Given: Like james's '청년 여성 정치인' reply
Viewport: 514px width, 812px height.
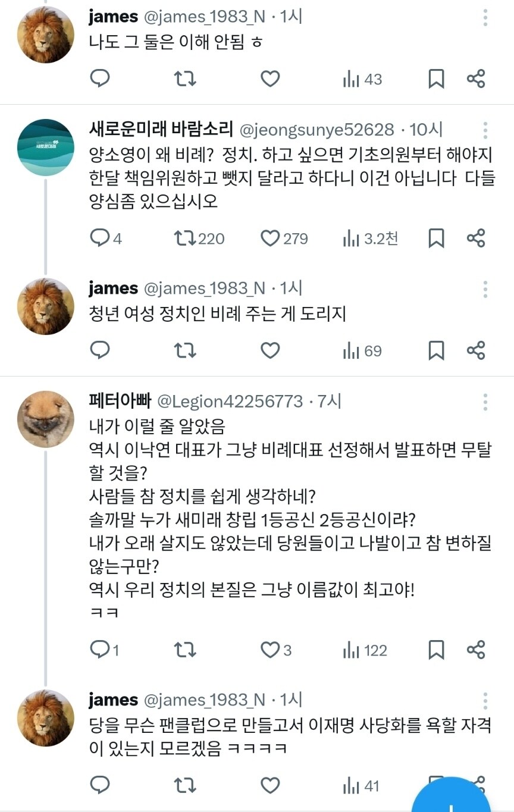Looking at the screenshot, I should coord(269,350).
